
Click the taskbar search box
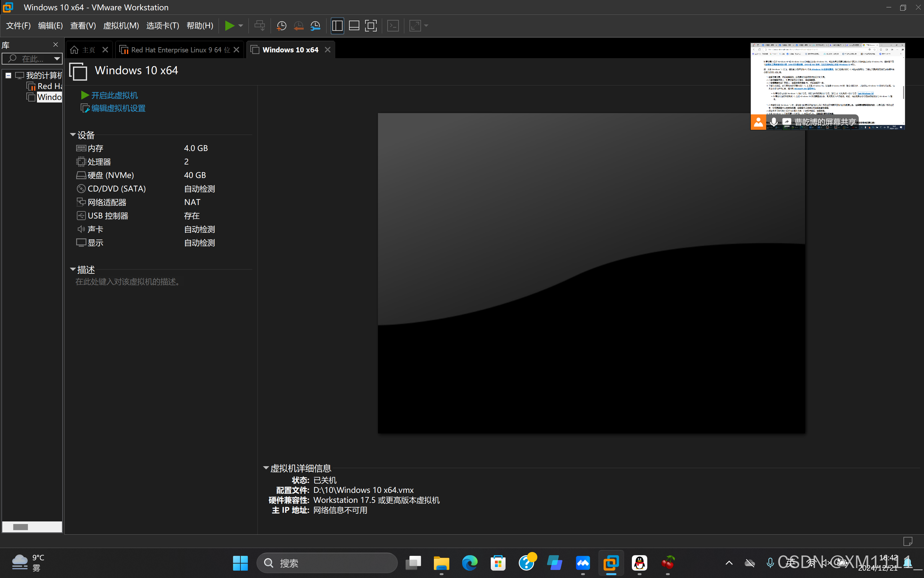(327, 563)
